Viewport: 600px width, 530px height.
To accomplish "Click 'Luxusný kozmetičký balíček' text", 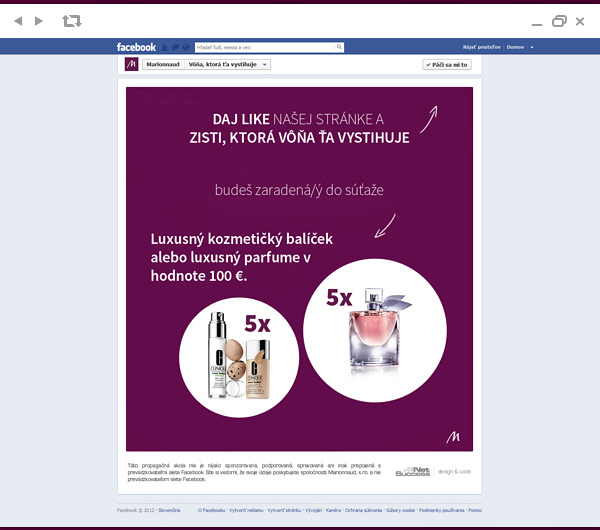I will pyautogui.click(x=241, y=239).
